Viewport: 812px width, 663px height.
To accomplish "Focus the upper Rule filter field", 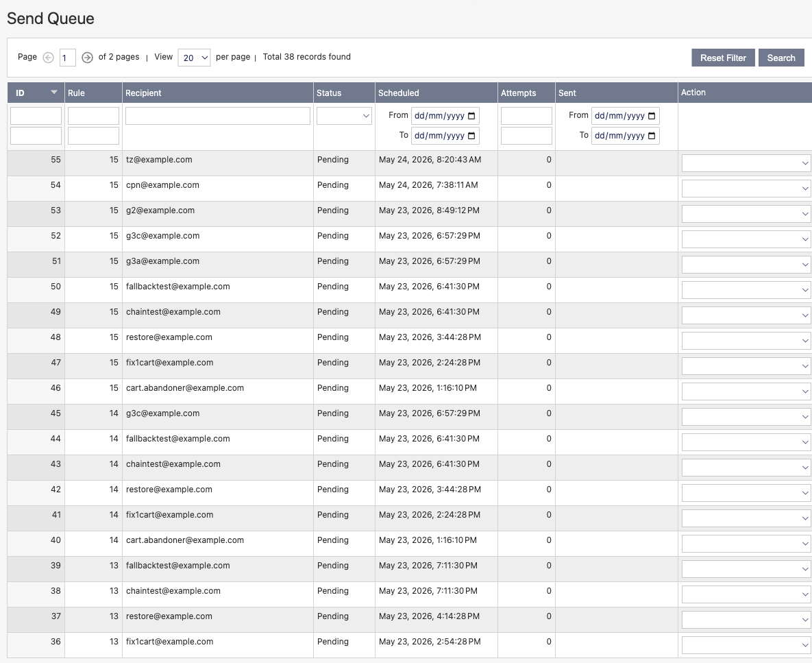I will coord(93,116).
